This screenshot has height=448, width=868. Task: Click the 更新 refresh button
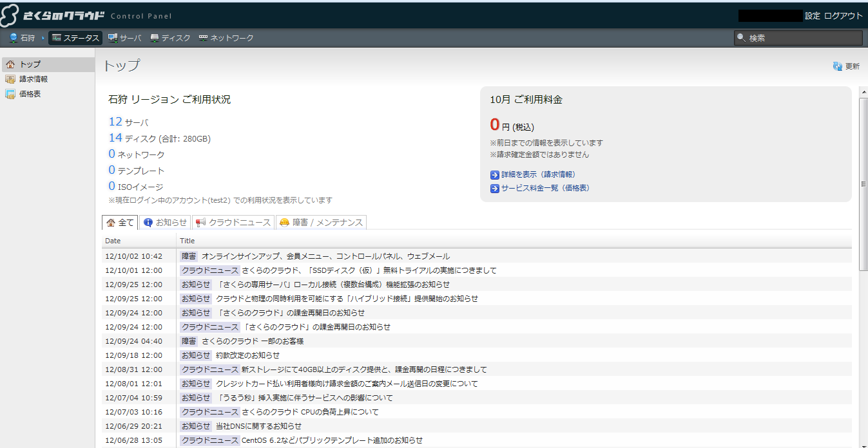[x=846, y=66]
